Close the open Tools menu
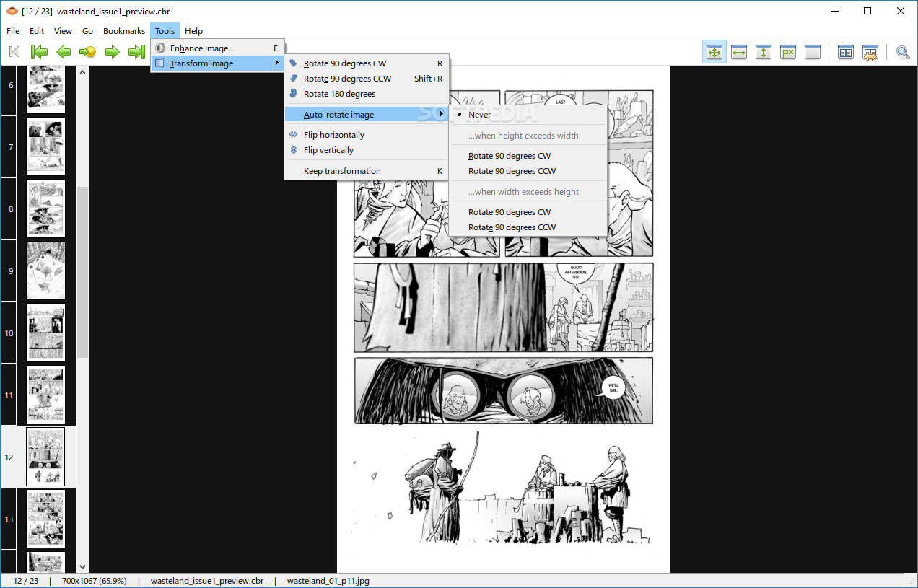 click(165, 31)
